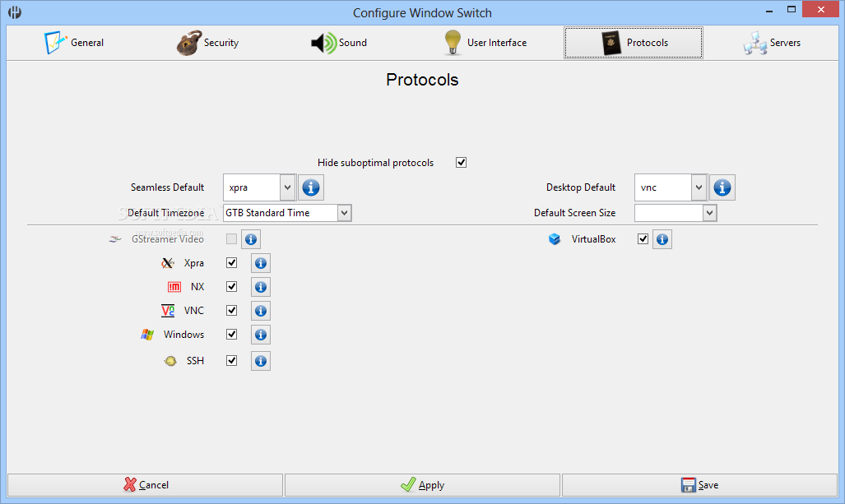Switch to the Security tab

(207, 43)
